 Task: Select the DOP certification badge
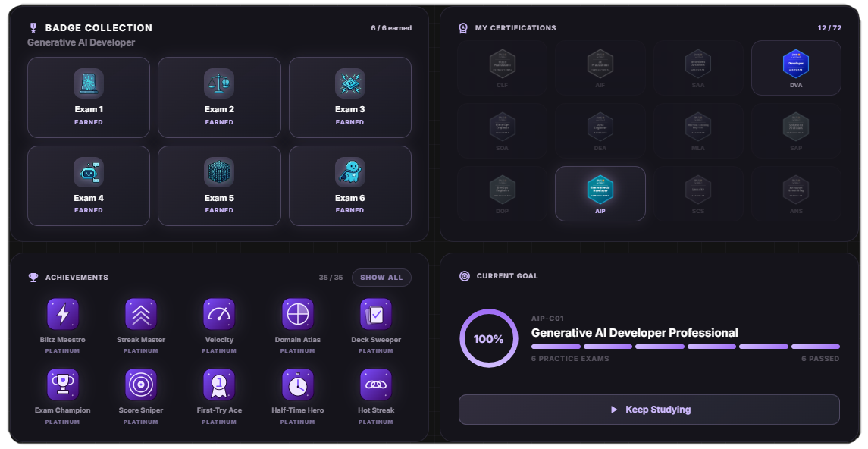coord(502,193)
